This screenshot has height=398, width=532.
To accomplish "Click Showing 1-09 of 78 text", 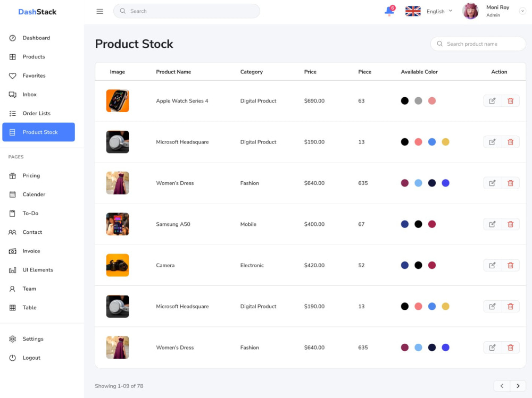I will pyautogui.click(x=119, y=386).
